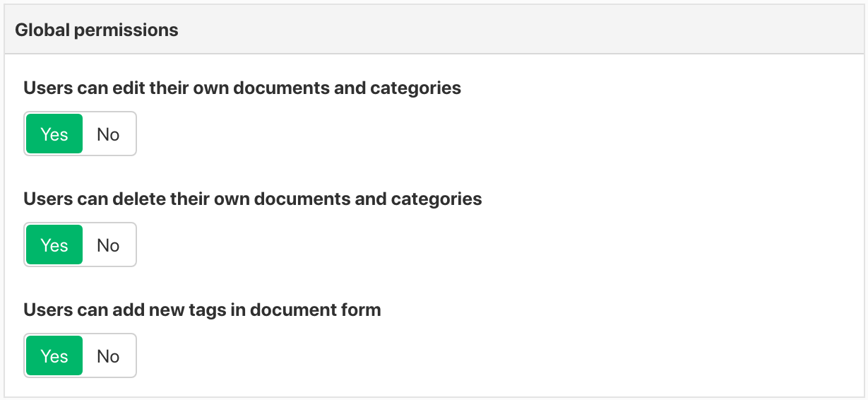Image resolution: width=868 pixels, height=400 pixels.
Task: Select Yes for adding new tags
Action: (54, 356)
